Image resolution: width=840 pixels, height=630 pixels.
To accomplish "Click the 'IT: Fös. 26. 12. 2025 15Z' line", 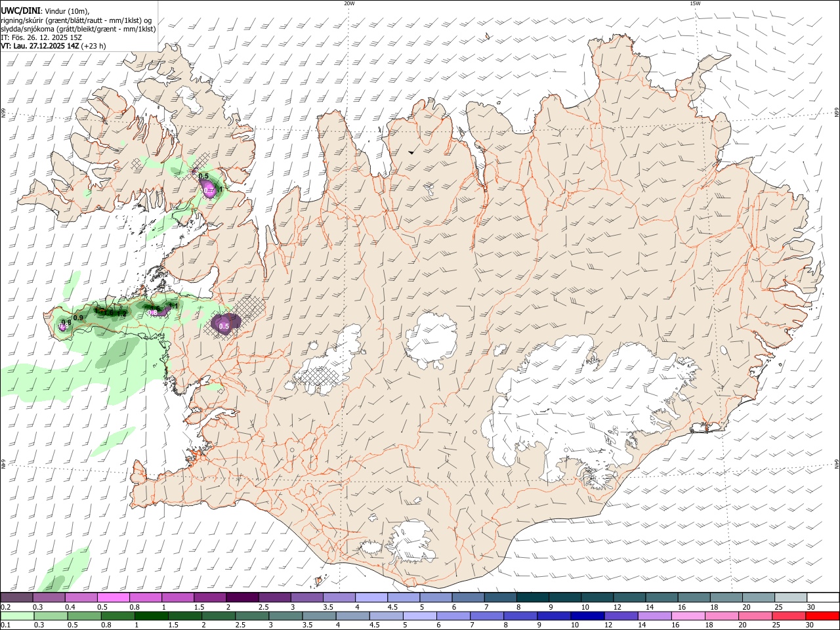I will (41, 37).
